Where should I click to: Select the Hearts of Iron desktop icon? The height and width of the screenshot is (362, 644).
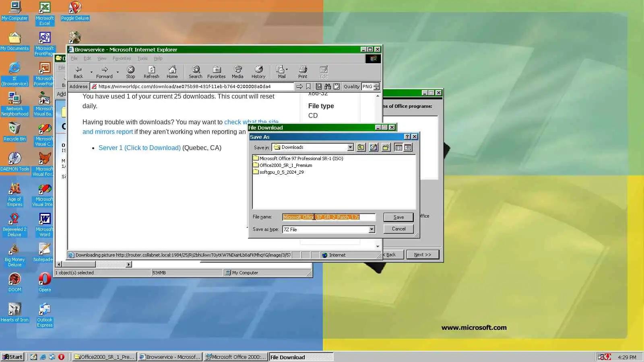pos(15,313)
